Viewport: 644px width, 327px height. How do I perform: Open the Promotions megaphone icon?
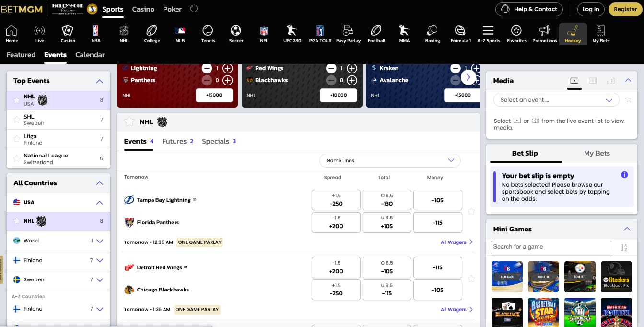(545, 34)
